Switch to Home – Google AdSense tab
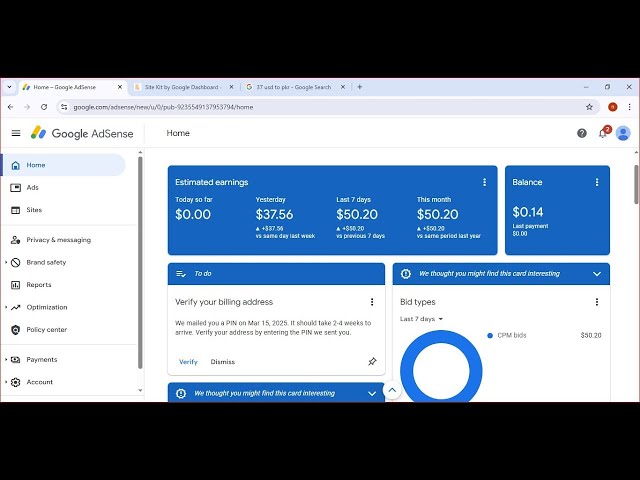The width and height of the screenshot is (640, 480). point(72,87)
